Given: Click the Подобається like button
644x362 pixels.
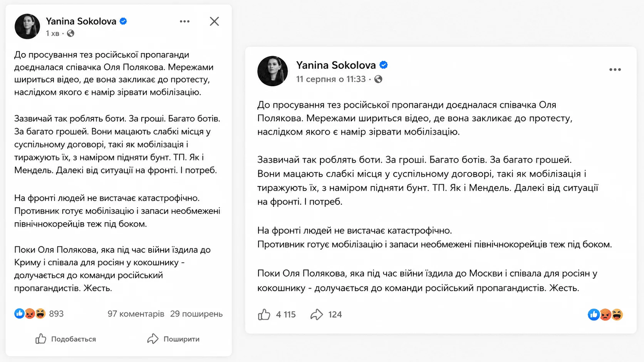Looking at the screenshot, I should 65,339.
